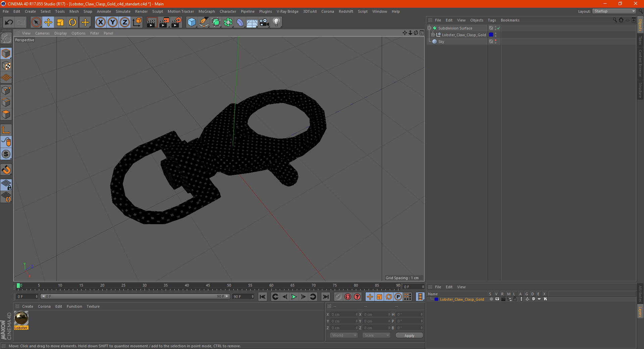This screenshot has width=644, height=349.
Task: Switch the coordinate system icon
Action: click(x=137, y=22)
